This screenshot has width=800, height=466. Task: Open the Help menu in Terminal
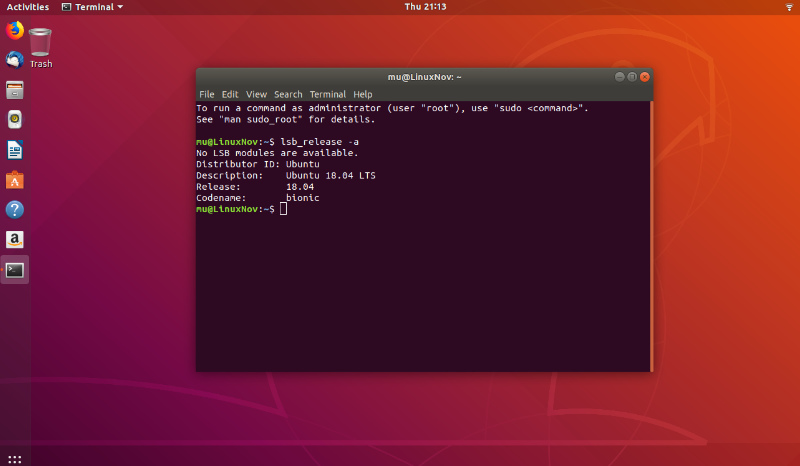(363, 94)
